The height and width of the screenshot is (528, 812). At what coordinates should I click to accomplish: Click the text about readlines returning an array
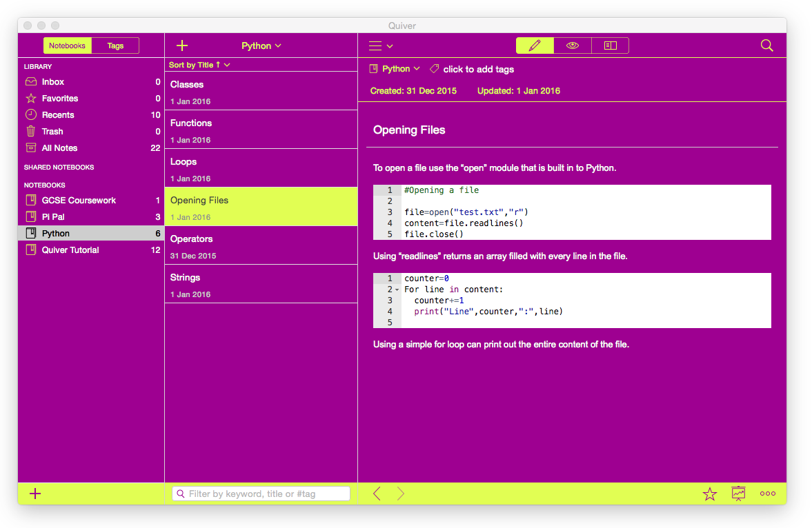pos(500,256)
